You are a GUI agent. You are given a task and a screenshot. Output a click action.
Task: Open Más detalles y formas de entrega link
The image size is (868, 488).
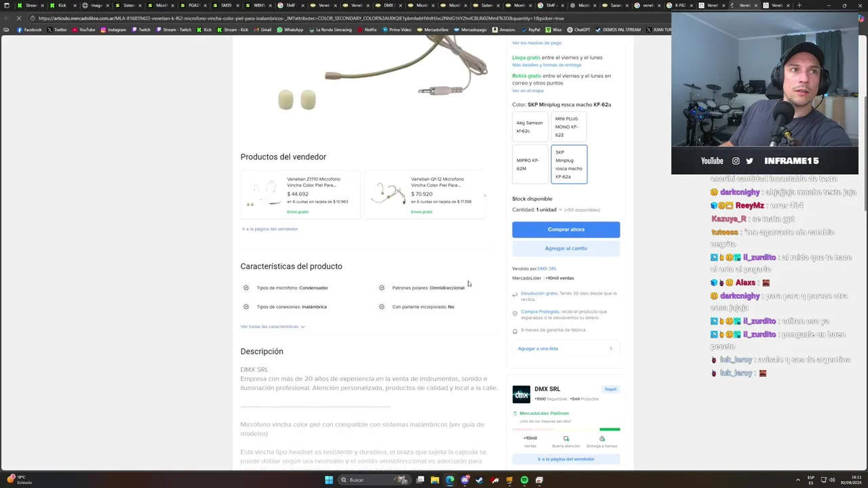pyautogui.click(x=547, y=65)
